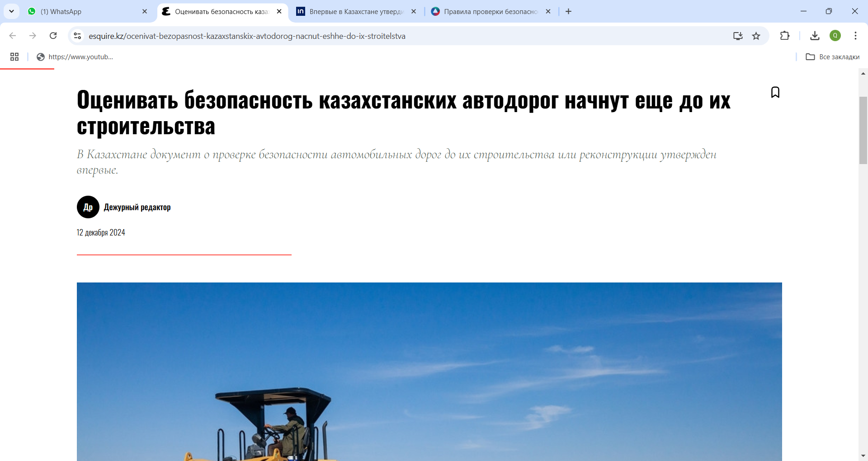Close the 'Впервые в Казахстане' tab
Image resolution: width=868 pixels, height=461 pixels.
(x=413, y=11)
